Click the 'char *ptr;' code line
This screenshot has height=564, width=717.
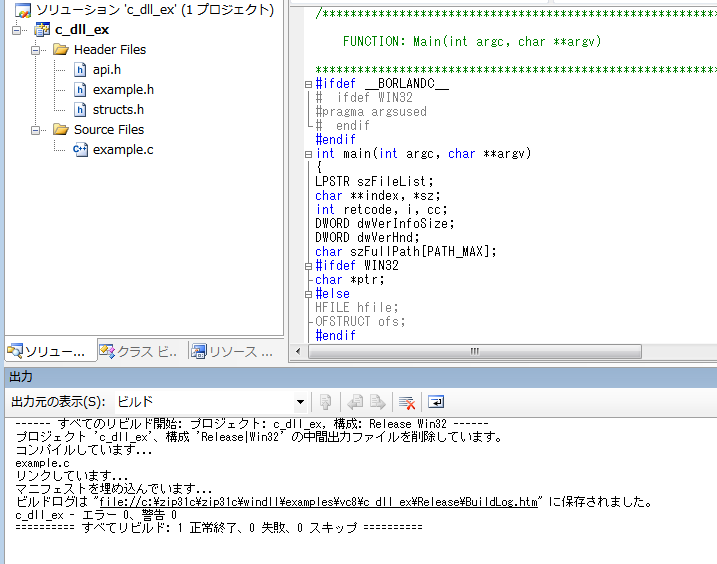pos(350,279)
